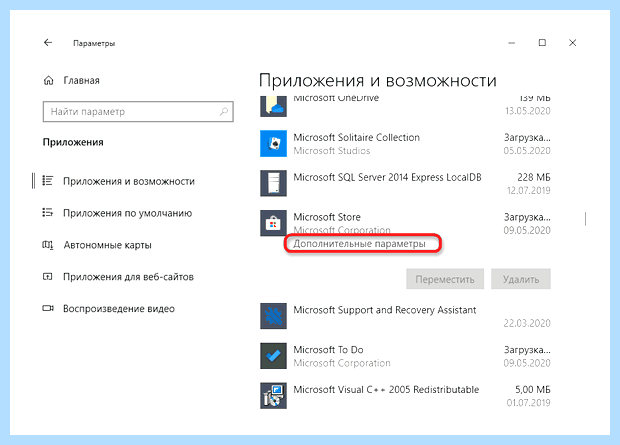Open the Главная home icon
The image size is (620, 445).
[x=48, y=81]
